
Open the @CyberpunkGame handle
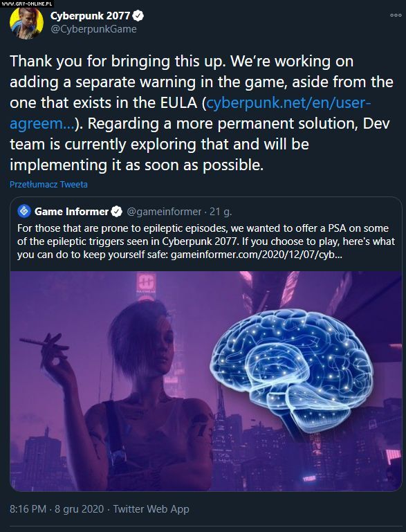click(x=93, y=29)
